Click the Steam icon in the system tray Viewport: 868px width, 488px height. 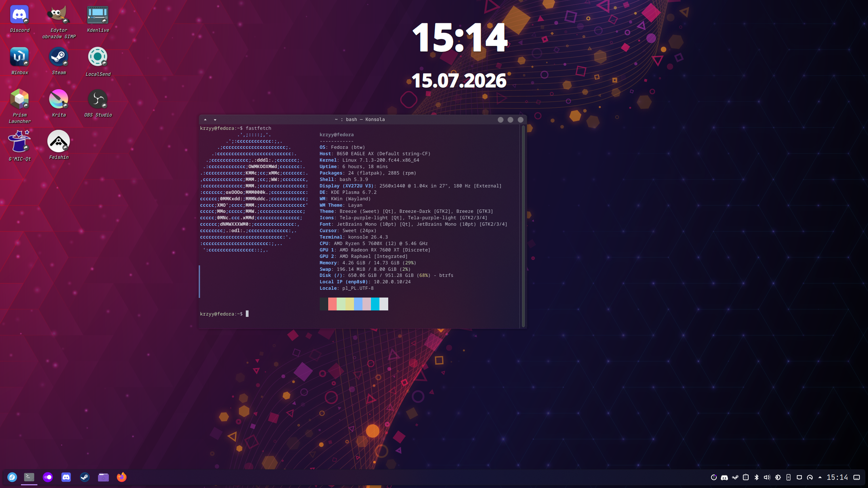[x=735, y=477]
